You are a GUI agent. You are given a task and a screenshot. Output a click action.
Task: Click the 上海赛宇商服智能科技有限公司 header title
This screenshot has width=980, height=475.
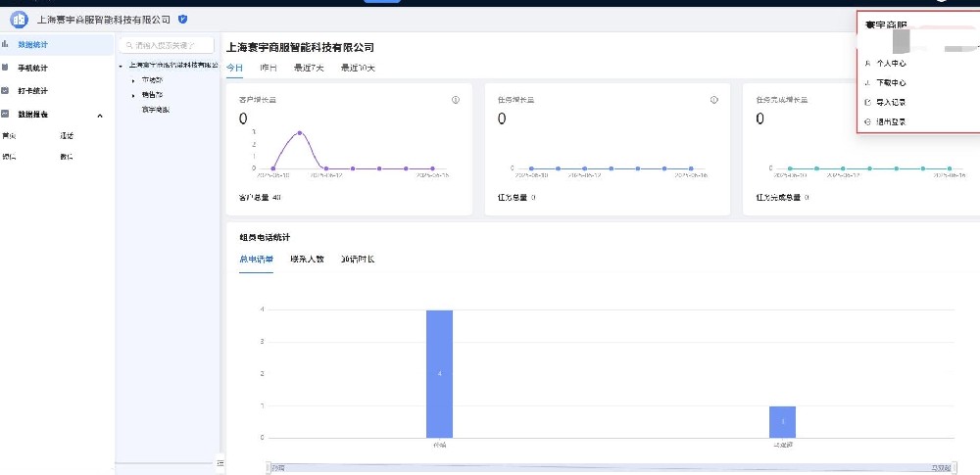104,20
